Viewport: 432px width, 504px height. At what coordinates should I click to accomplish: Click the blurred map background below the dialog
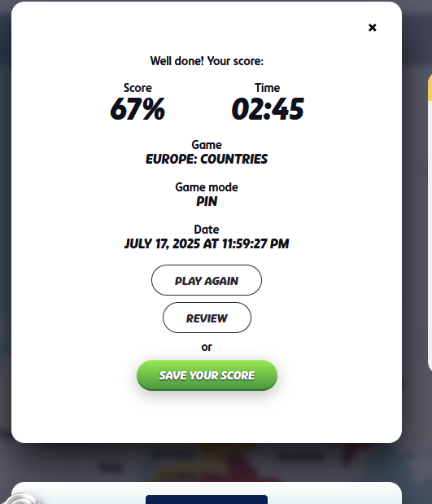point(207,462)
